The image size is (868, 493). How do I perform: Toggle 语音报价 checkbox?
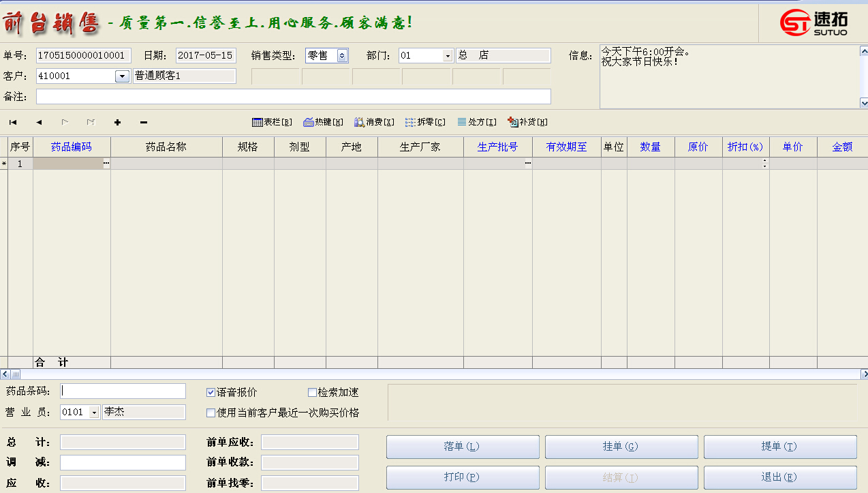click(x=211, y=393)
